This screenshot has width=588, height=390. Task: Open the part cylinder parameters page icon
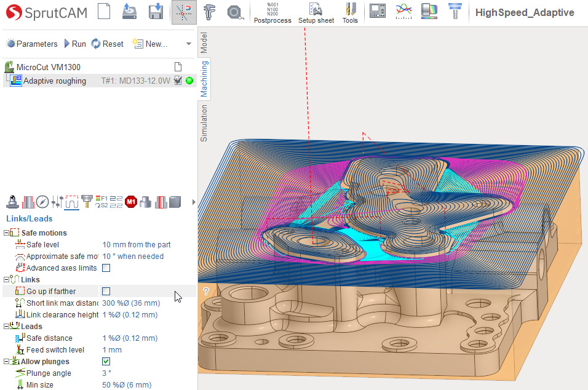pos(146,202)
